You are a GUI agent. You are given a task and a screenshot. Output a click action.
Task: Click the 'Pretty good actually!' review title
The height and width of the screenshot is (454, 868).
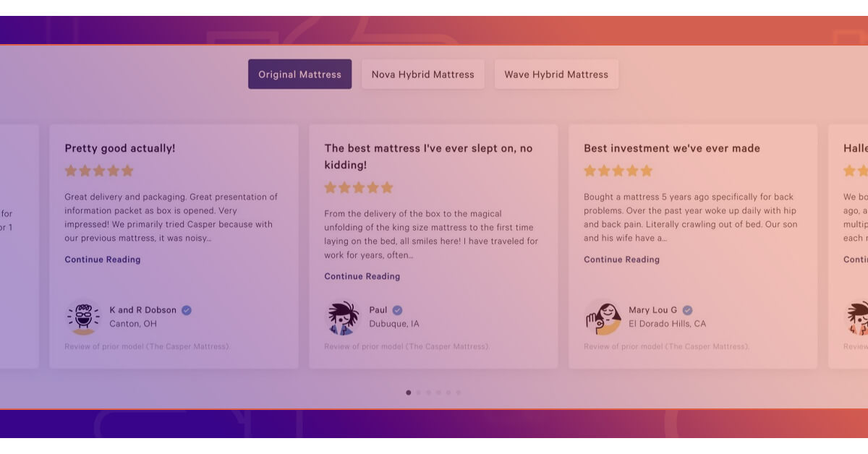(120, 148)
